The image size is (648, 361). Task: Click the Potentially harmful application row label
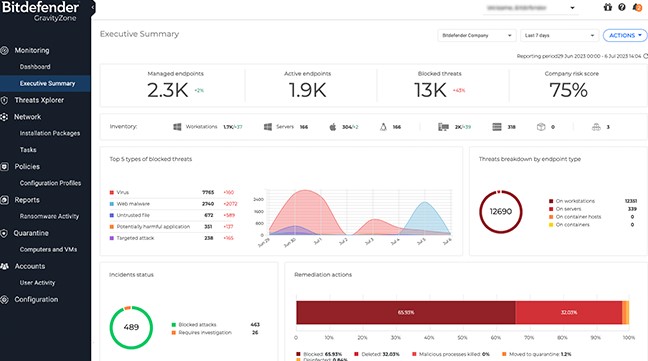[153, 227]
